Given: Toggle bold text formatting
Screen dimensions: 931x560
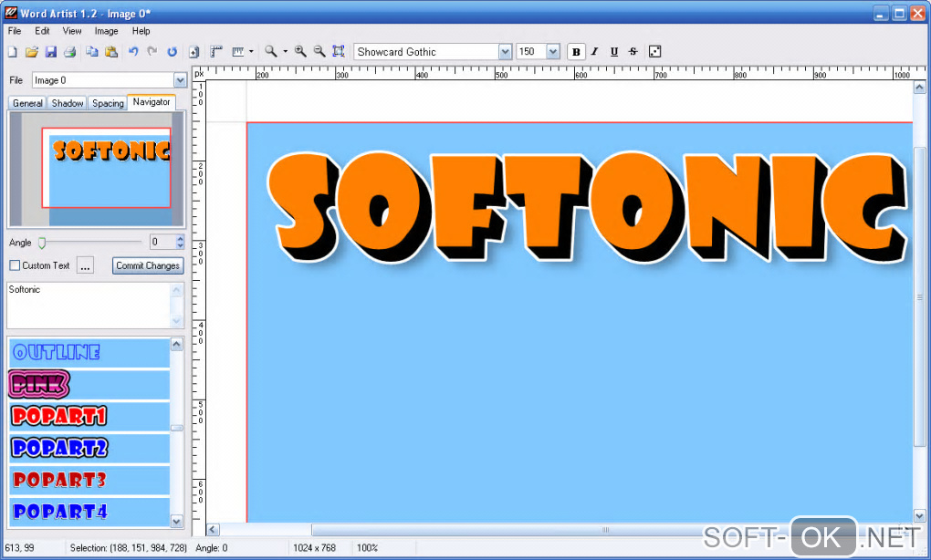Looking at the screenshot, I should point(576,52).
